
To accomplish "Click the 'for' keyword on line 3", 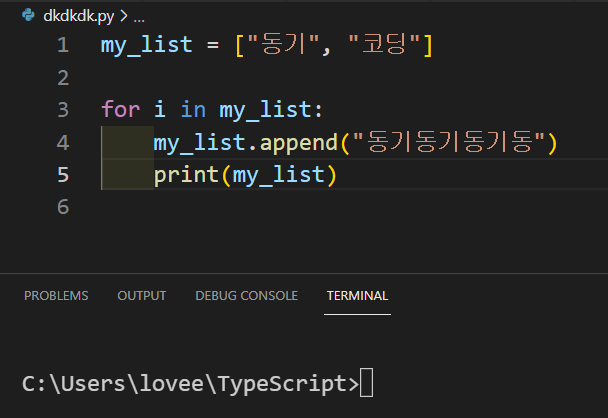I will coord(121,109).
